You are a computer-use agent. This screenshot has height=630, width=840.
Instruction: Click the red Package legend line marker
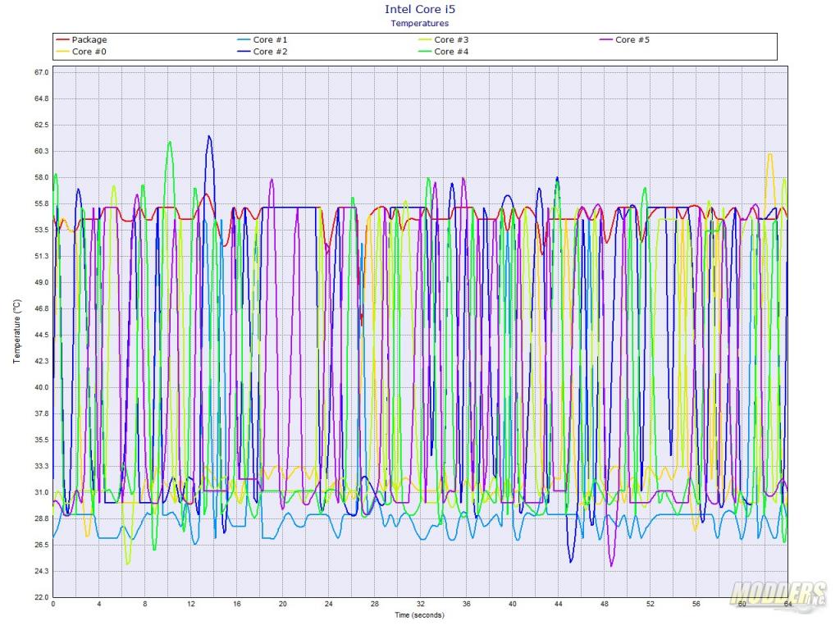62,39
